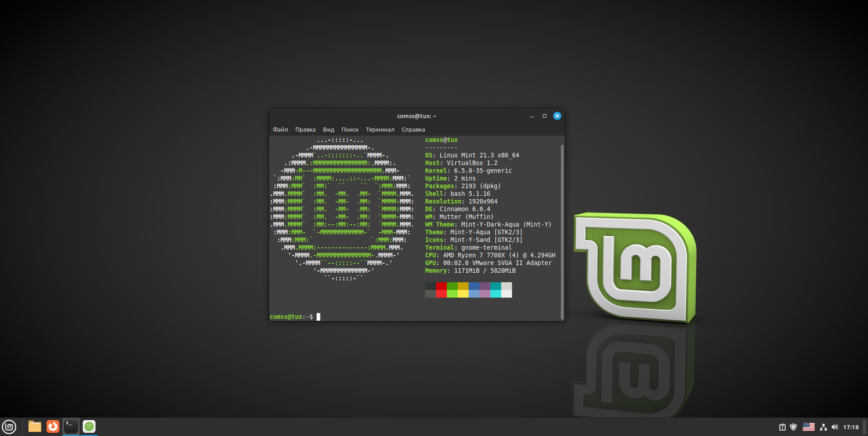Open the Терминал menu
Viewport: 868px width, 436px height.
[x=380, y=130]
